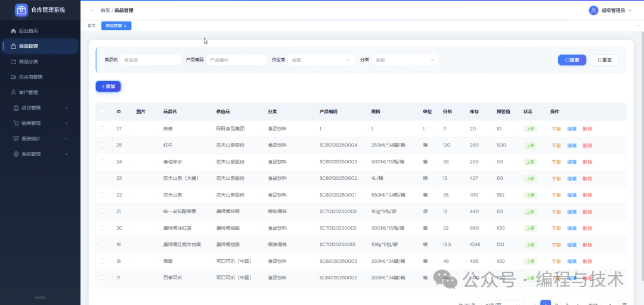Expand the 系统管理 submenu
The width and height of the screenshot is (644, 305).
point(41,154)
